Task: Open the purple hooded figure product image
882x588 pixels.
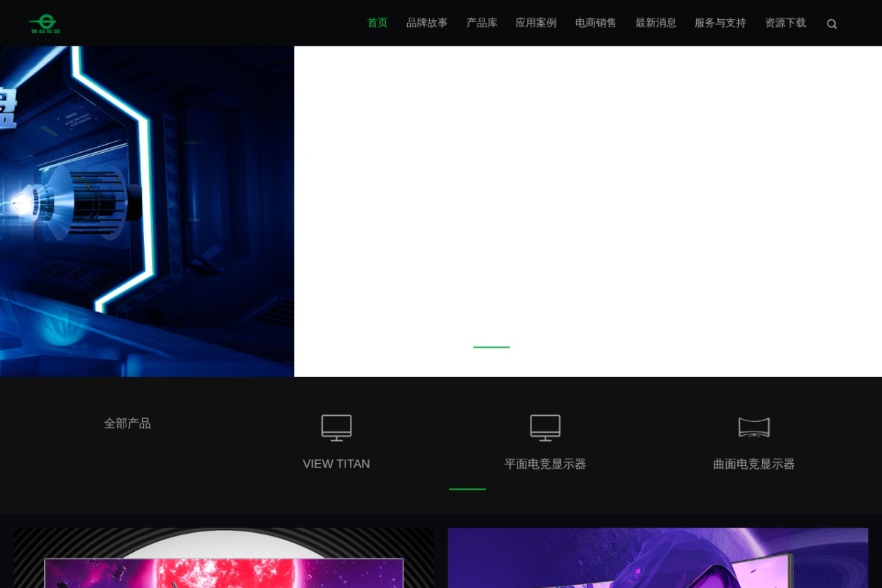Action: click(658, 558)
